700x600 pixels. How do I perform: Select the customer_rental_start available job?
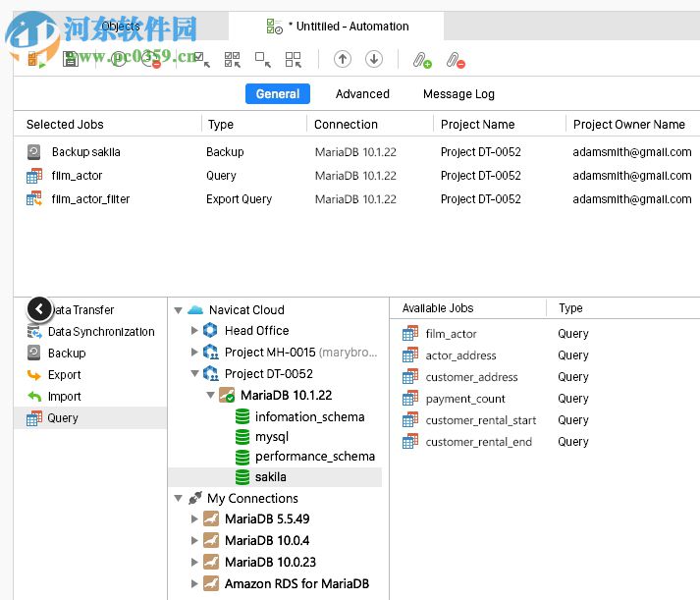point(481,420)
